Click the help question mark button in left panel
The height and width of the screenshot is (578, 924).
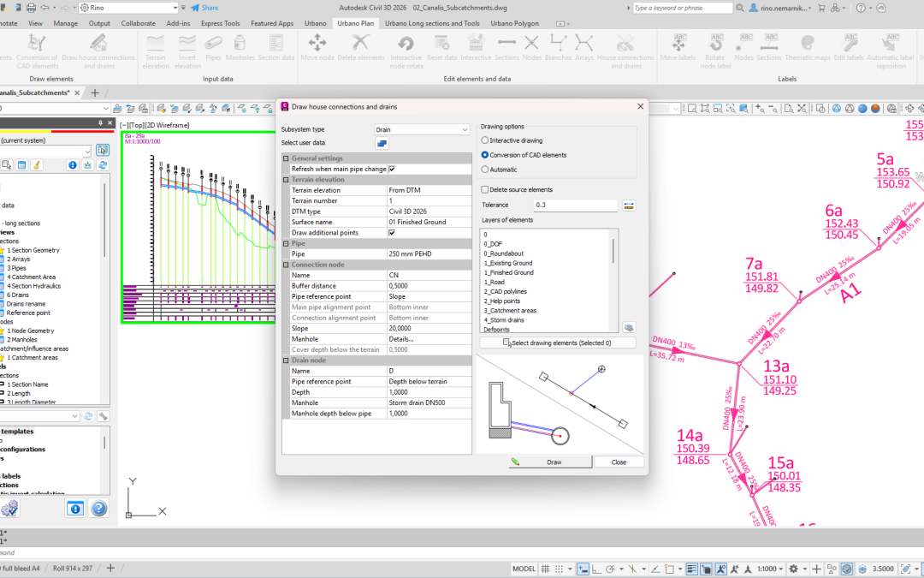[99, 508]
